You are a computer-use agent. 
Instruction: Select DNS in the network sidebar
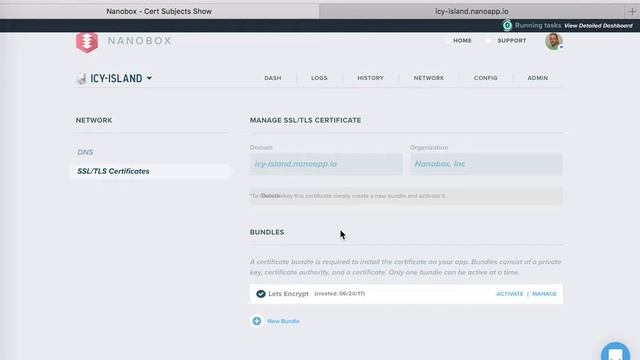(x=85, y=152)
